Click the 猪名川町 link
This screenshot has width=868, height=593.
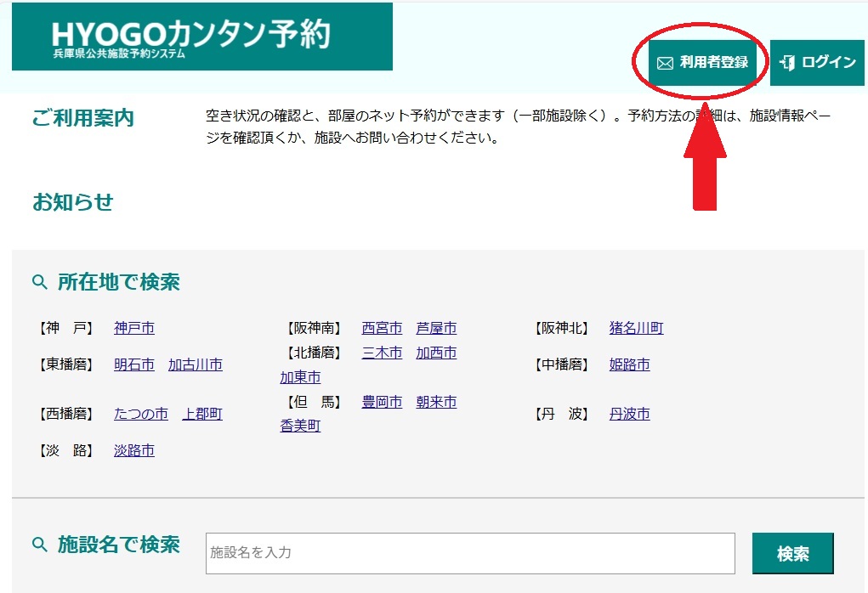coord(636,328)
